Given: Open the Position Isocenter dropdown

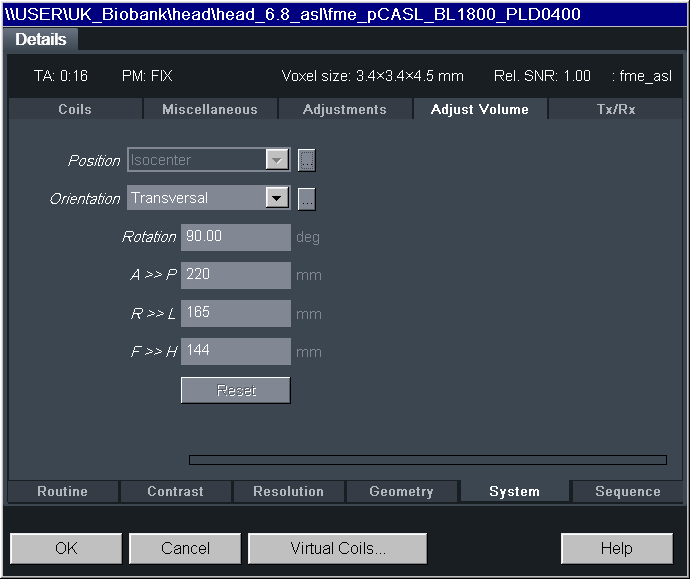Looking at the screenshot, I should coord(277,160).
